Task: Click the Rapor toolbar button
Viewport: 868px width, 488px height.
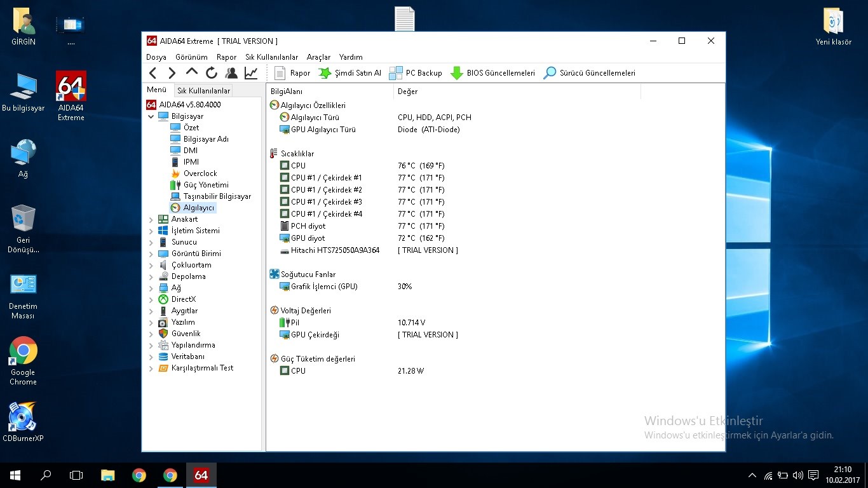Action: click(x=292, y=73)
